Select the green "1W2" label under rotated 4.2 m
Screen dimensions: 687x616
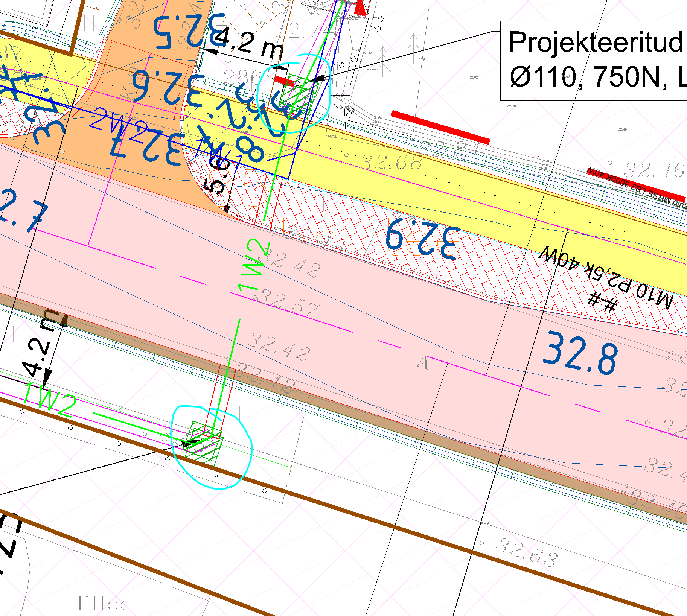click(49, 400)
